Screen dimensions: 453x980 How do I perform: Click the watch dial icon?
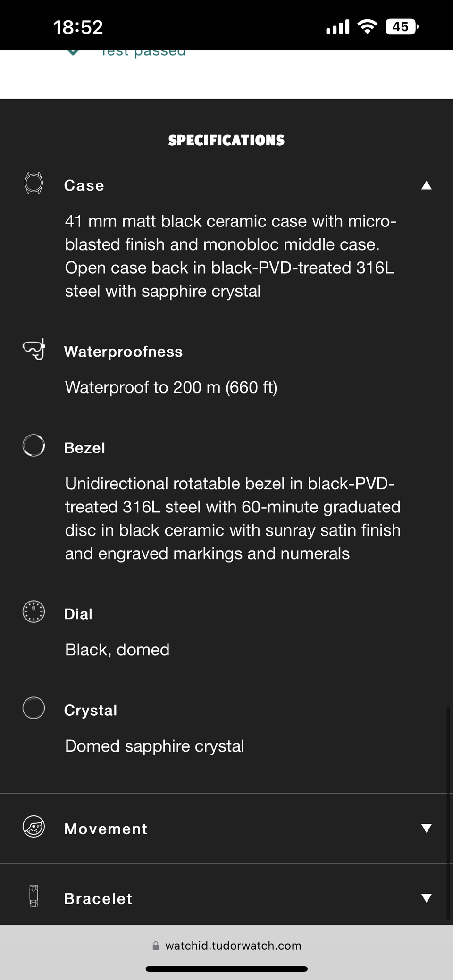point(34,611)
